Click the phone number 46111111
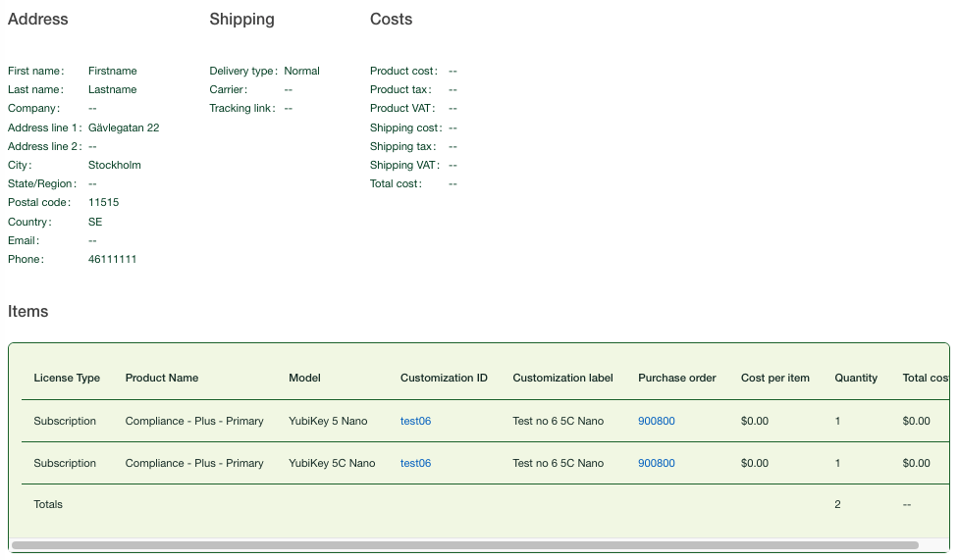The width and height of the screenshot is (959, 560). (112, 259)
